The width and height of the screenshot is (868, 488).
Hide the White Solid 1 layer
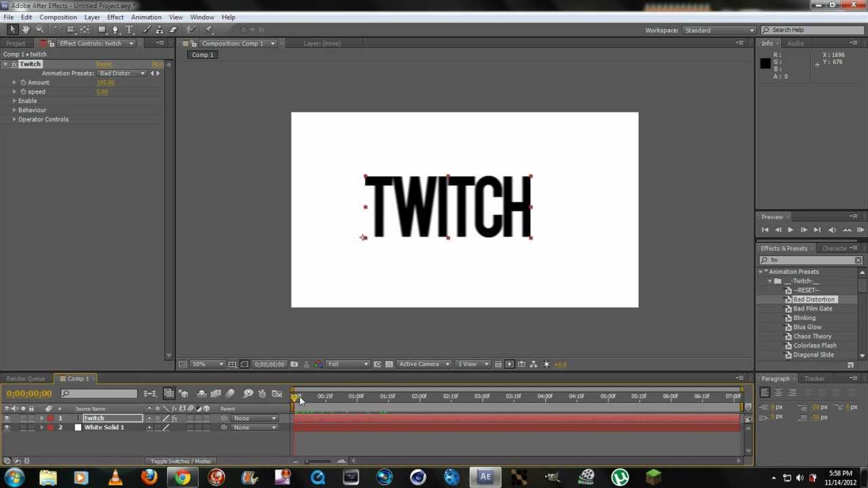(7, 428)
